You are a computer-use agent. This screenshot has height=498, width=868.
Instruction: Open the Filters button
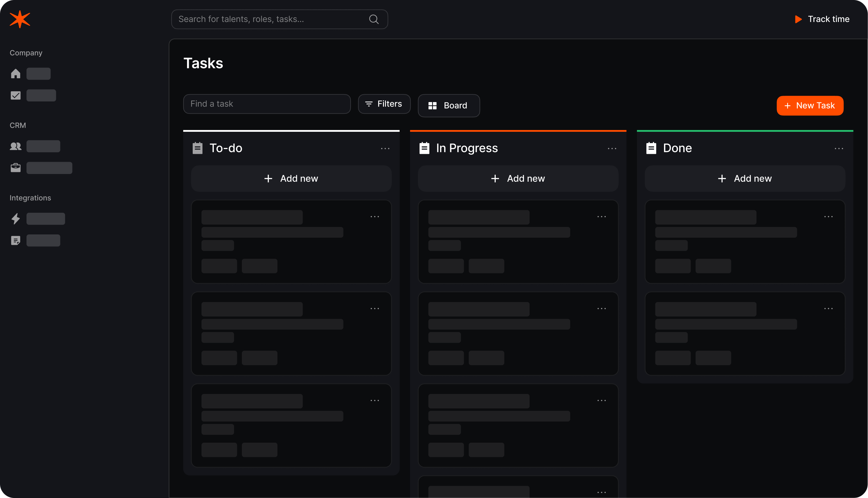point(384,104)
